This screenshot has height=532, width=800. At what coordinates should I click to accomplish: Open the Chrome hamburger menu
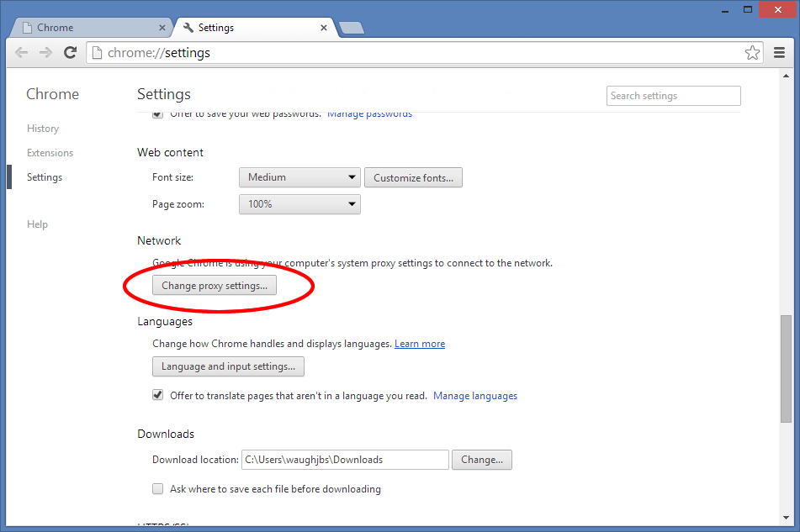tap(779, 52)
